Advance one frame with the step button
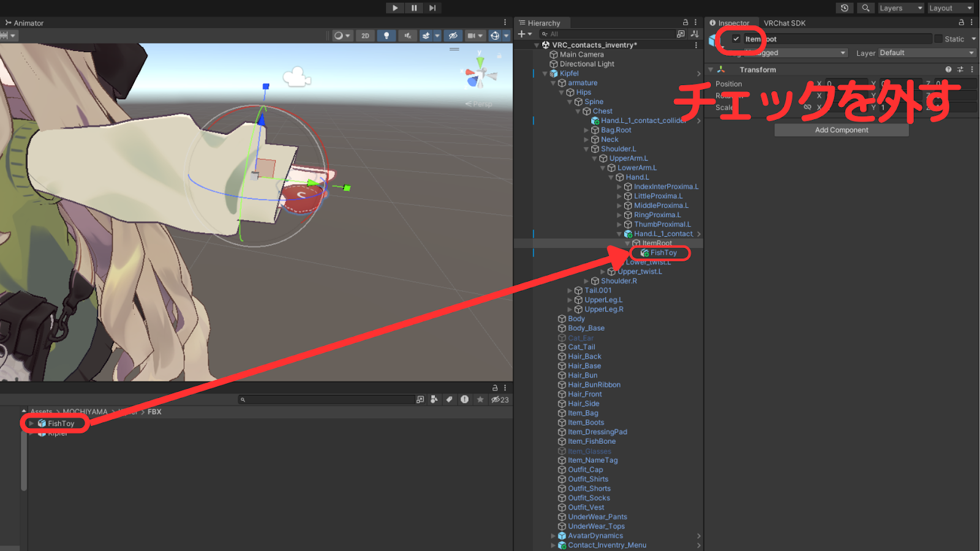Screen dimensions: 980x551 click(432, 8)
